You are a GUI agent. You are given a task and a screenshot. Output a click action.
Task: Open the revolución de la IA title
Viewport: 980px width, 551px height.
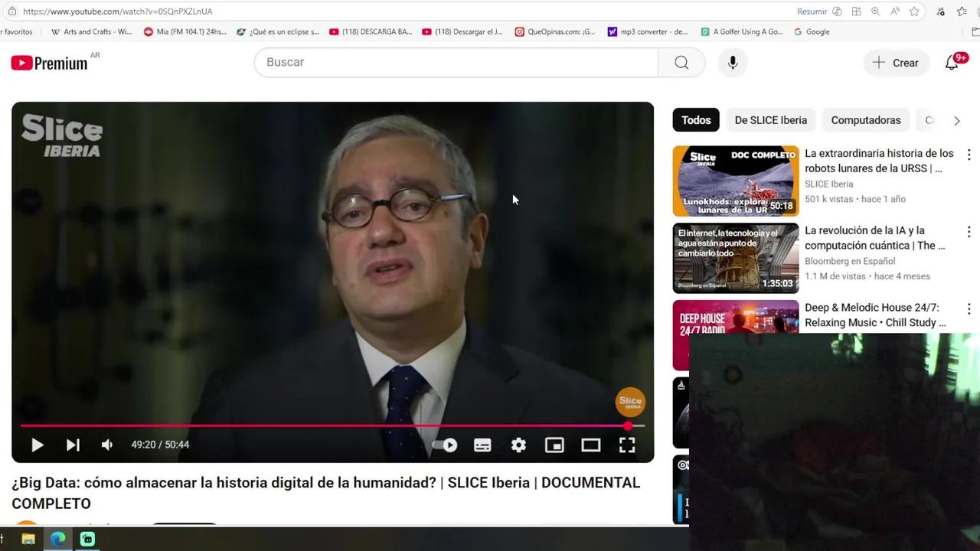(x=875, y=238)
